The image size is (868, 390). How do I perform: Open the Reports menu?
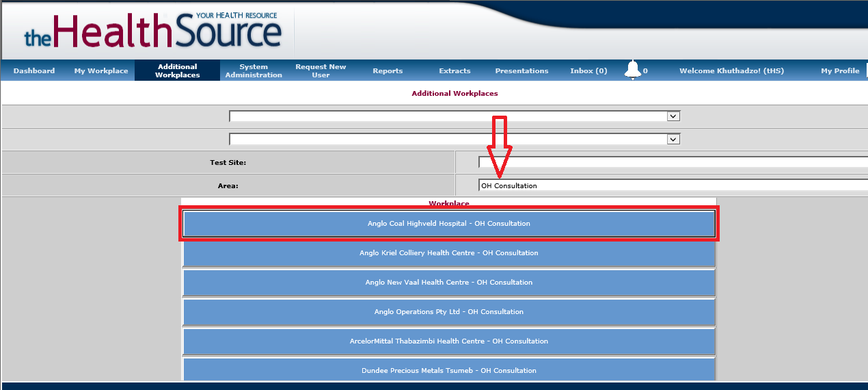[x=388, y=70]
